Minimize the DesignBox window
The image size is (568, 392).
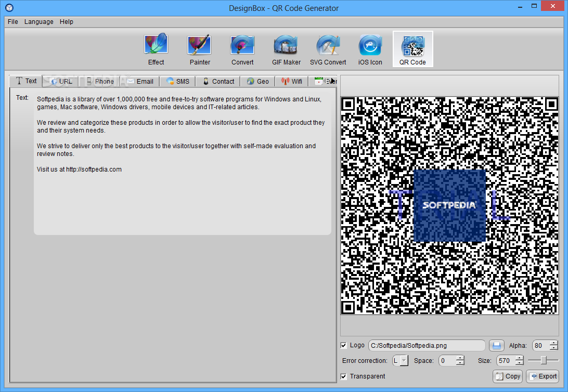[x=520, y=7]
